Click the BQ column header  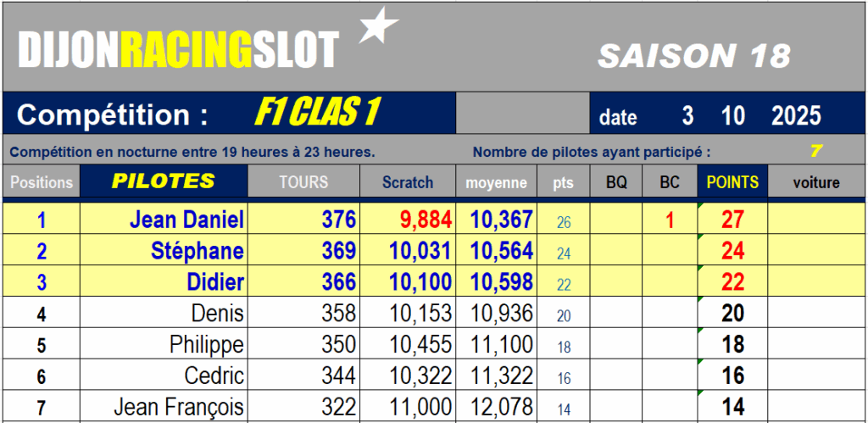click(616, 182)
